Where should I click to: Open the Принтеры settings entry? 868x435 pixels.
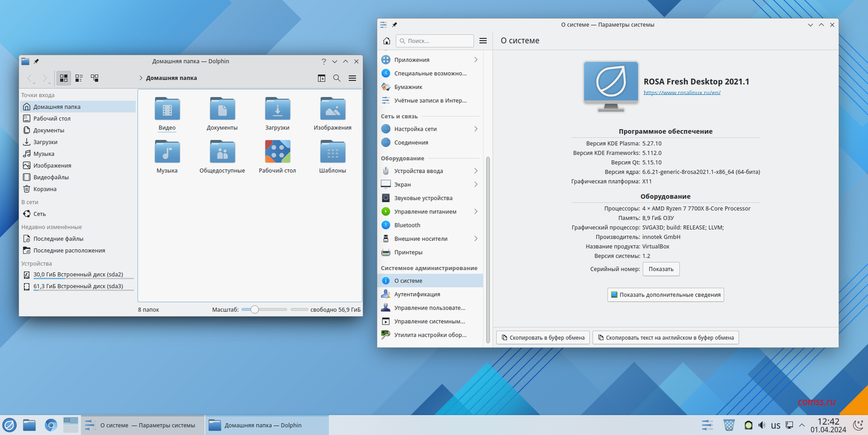[x=408, y=252]
